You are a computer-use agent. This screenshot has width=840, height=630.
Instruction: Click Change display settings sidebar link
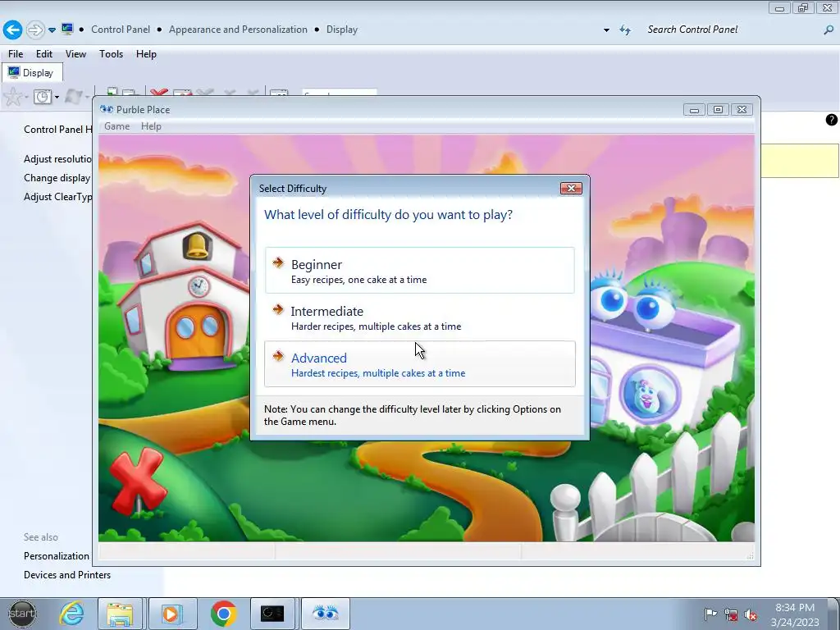[x=57, y=178]
